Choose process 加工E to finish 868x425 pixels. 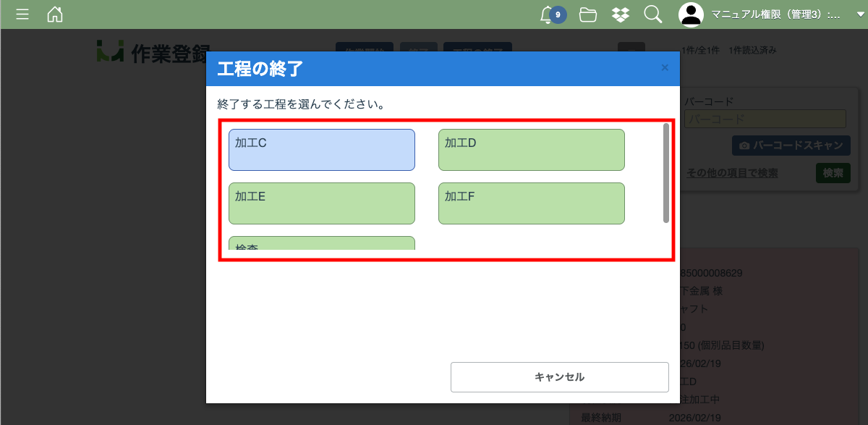point(322,203)
